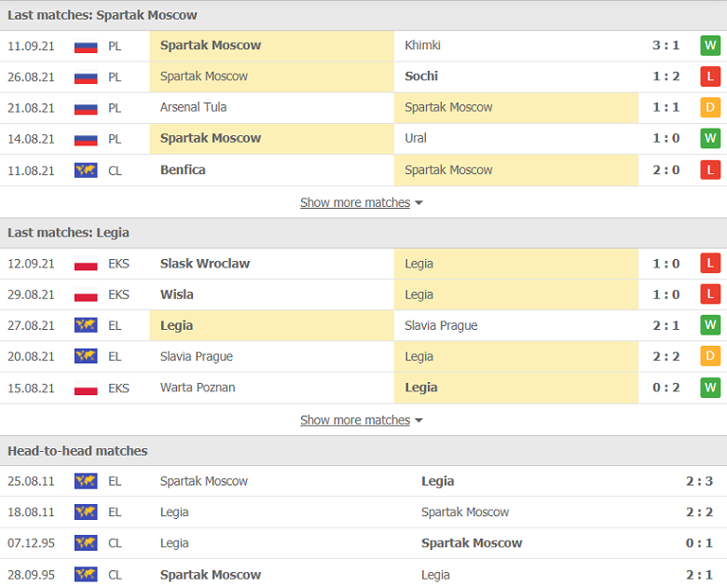Click date 11.09.21 in first row
This screenshot has width=727, height=588.
click(31, 47)
